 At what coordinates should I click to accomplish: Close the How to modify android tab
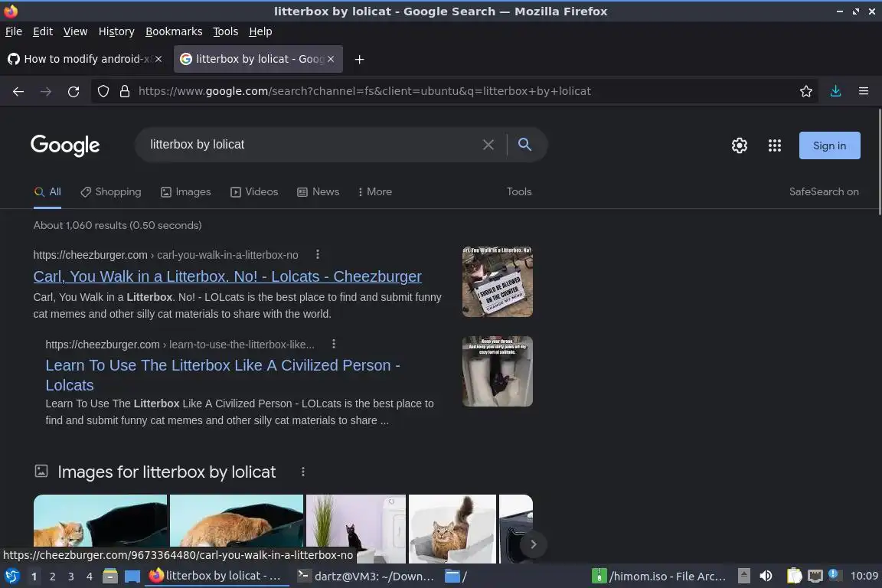(x=158, y=59)
